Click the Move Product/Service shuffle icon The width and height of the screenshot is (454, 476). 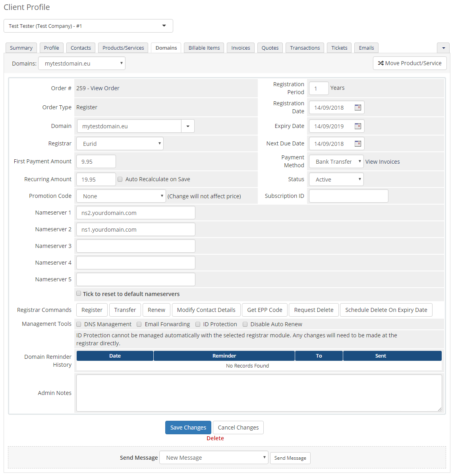pos(380,63)
